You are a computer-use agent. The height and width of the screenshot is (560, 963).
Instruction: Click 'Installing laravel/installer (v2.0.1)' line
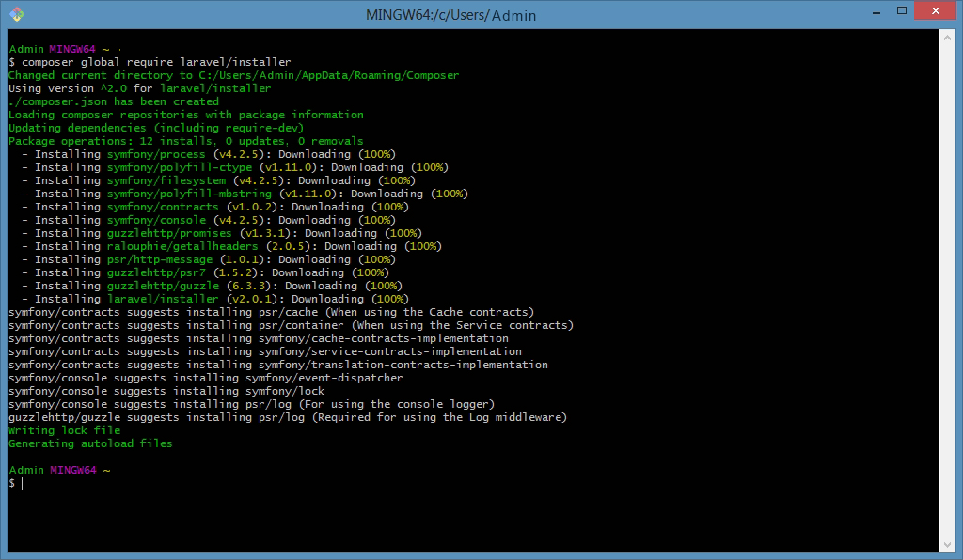215,300
